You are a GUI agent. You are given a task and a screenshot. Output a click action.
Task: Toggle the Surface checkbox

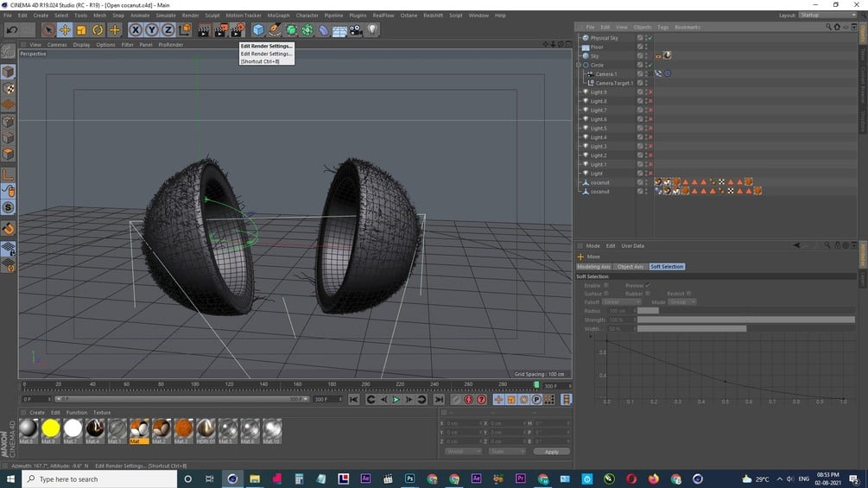pyautogui.click(x=606, y=294)
